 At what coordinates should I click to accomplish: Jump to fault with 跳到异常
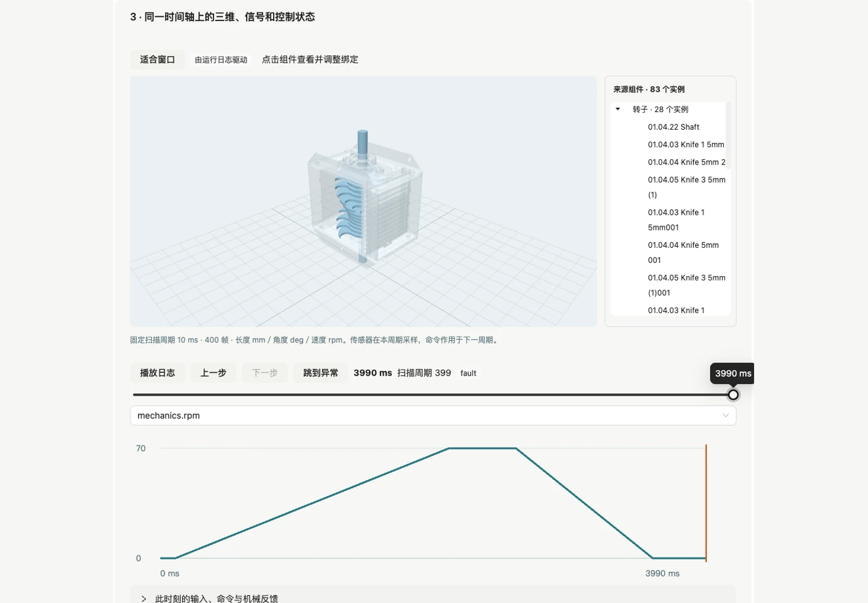click(321, 373)
